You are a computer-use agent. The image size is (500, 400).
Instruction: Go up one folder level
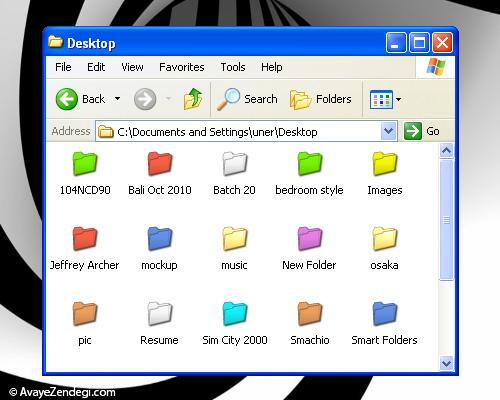point(193,99)
